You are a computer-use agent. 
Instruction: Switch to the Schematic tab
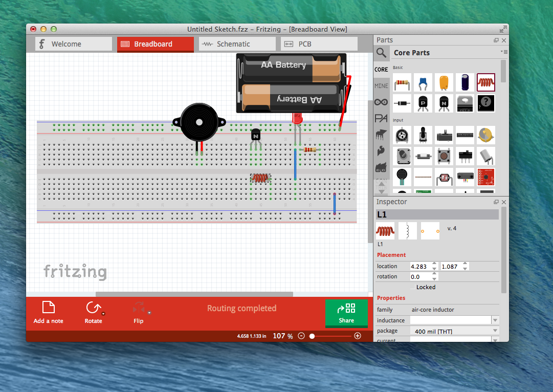click(x=237, y=44)
